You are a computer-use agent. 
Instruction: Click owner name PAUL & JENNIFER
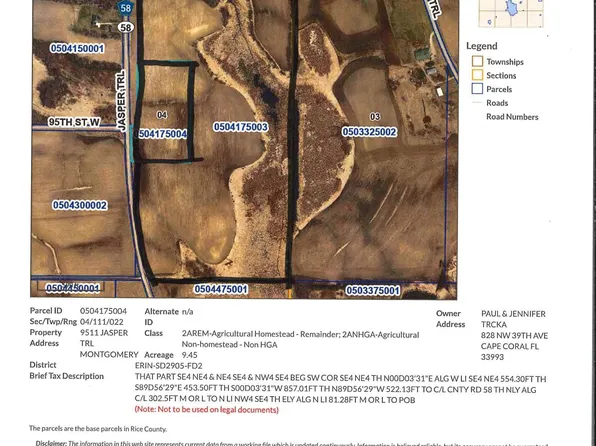[x=513, y=314]
